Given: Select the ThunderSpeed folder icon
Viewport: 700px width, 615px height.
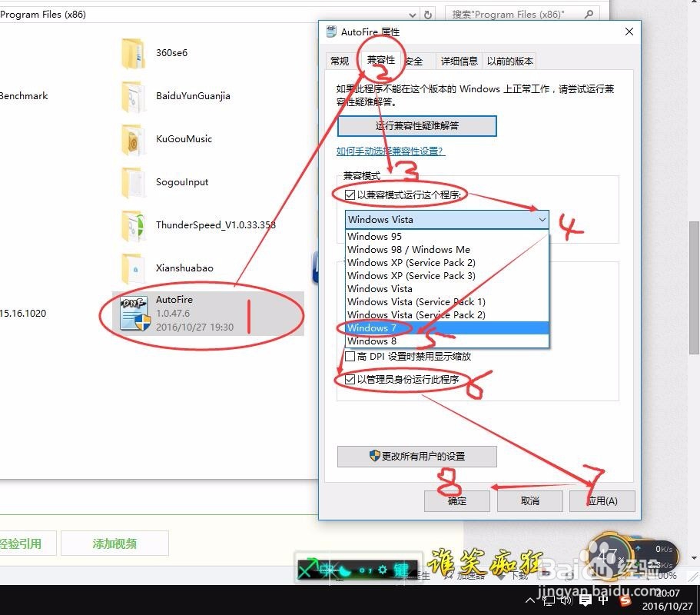Looking at the screenshot, I should click(133, 226).
